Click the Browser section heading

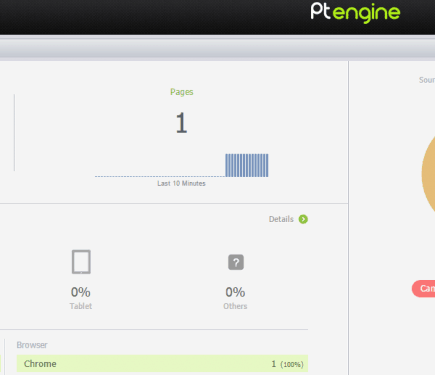pyautogui.click(x=32, y=345)
